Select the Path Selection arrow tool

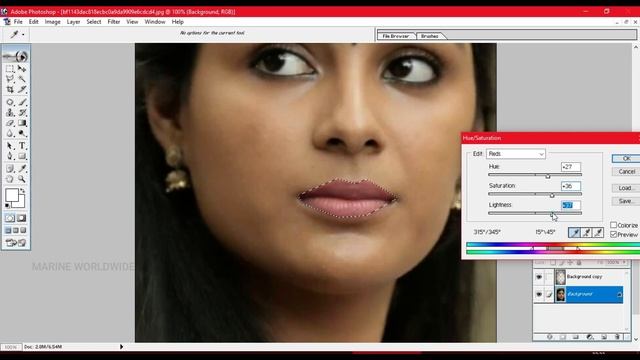click(x=10, y=146)
